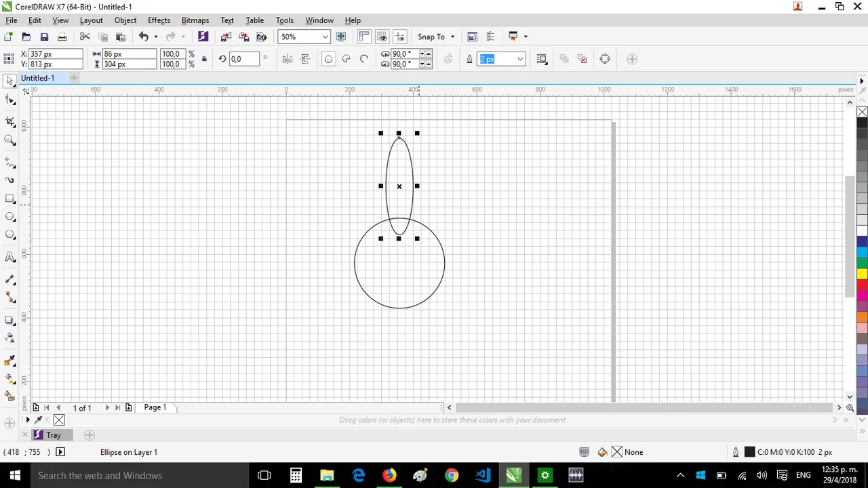Click the Undo arrow icon
This screenshot has height=488, width=868.
click(x=143, y=37)
